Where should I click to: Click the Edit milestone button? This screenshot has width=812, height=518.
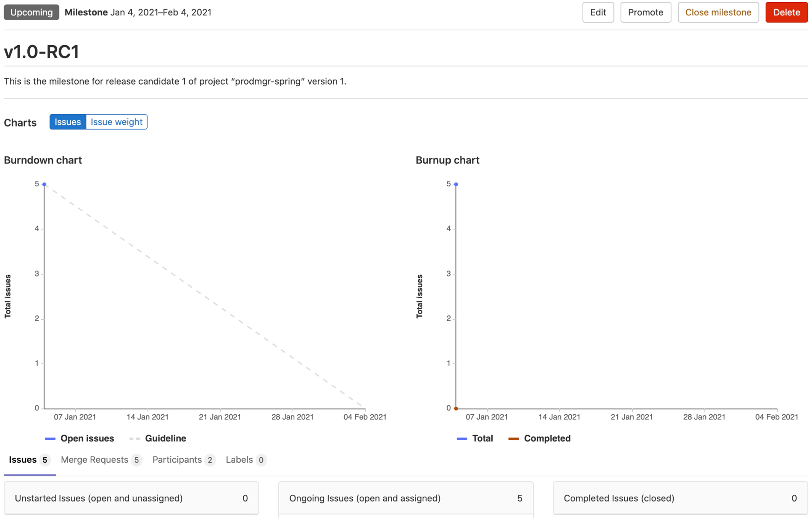[x=598, y=12]
